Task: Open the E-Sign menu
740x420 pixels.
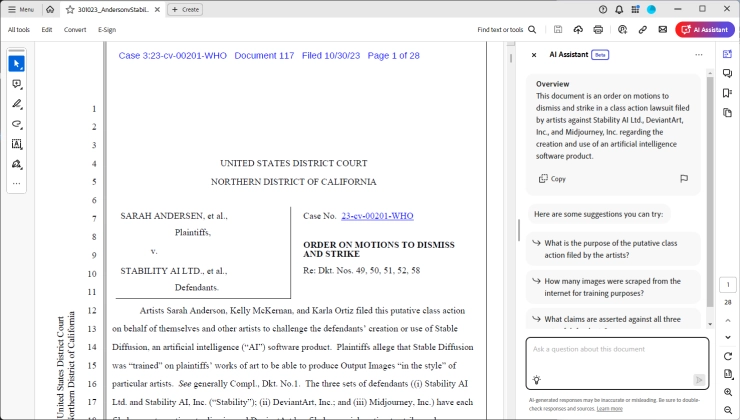Action: [107, 30]
